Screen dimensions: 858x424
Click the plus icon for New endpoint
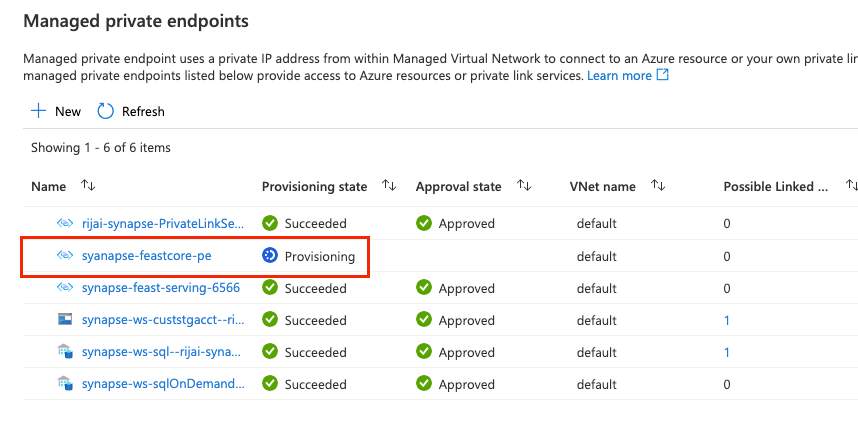coord(38,112)
